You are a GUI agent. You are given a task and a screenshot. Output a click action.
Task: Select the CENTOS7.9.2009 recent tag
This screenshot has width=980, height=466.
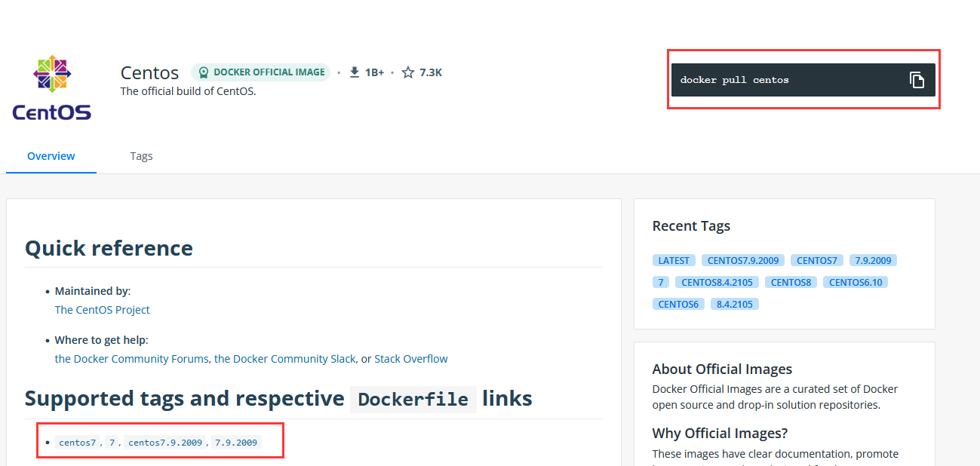tap(743, 260)
